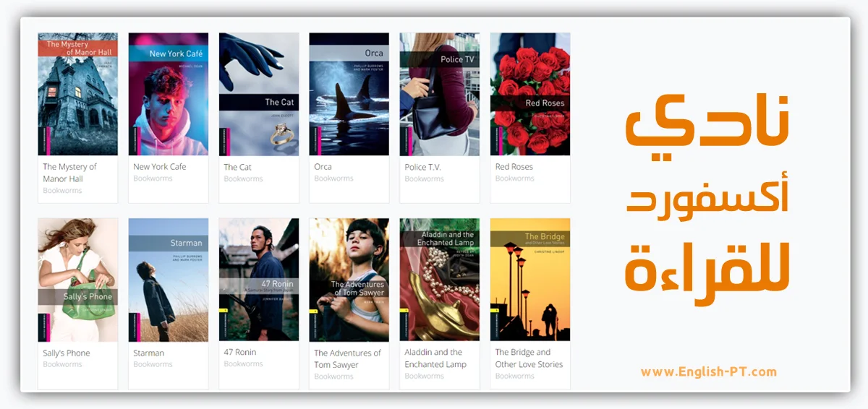Viewport: 868px width, 409px height.
Task: Click the 'New York Cafe' title text
Action: pos(160,167)
